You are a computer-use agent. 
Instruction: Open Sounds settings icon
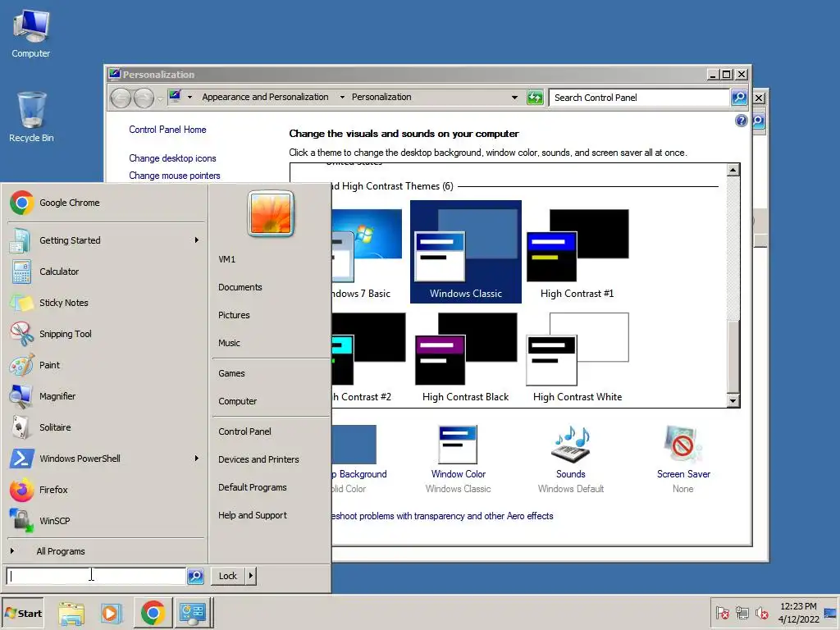point(571,444)
